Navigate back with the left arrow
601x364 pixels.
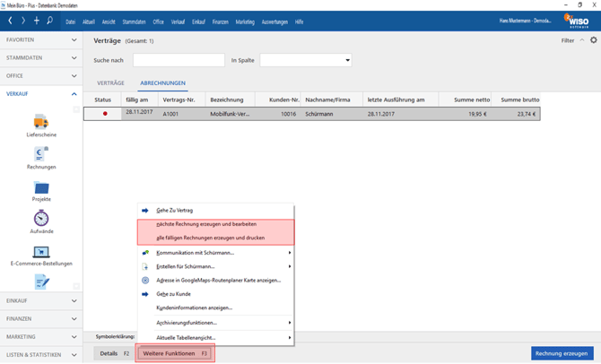pyautogui.click(x=11, y=21)
